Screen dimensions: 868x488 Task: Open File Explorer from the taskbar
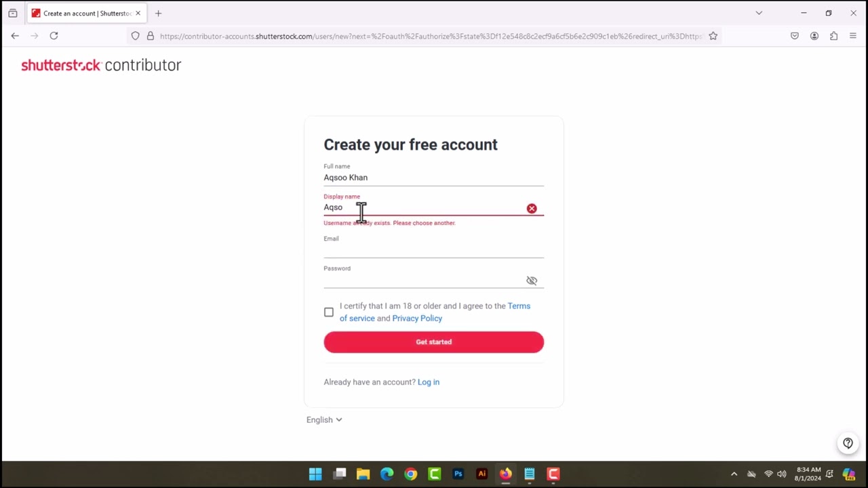[x=363, y=474]
